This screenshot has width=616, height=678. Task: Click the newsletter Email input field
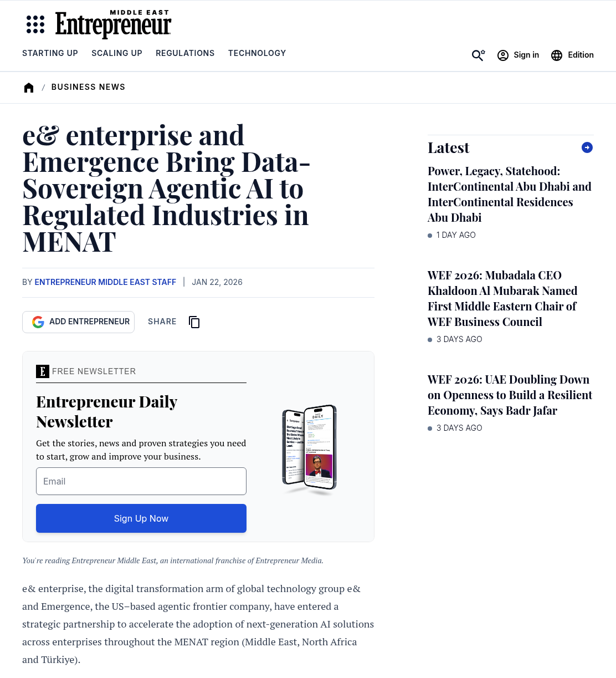141,481
